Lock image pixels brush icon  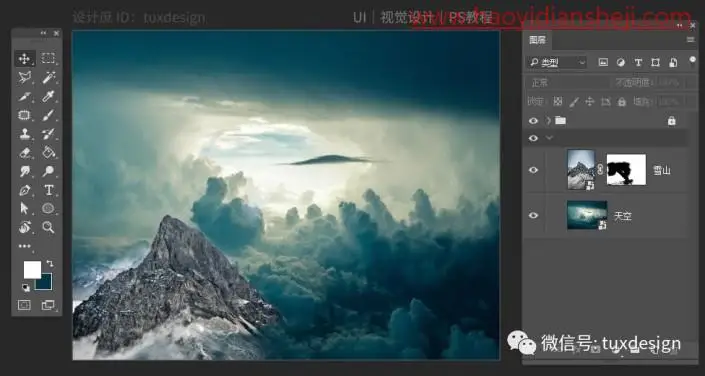pyautogui.click(x=574, y=102)
